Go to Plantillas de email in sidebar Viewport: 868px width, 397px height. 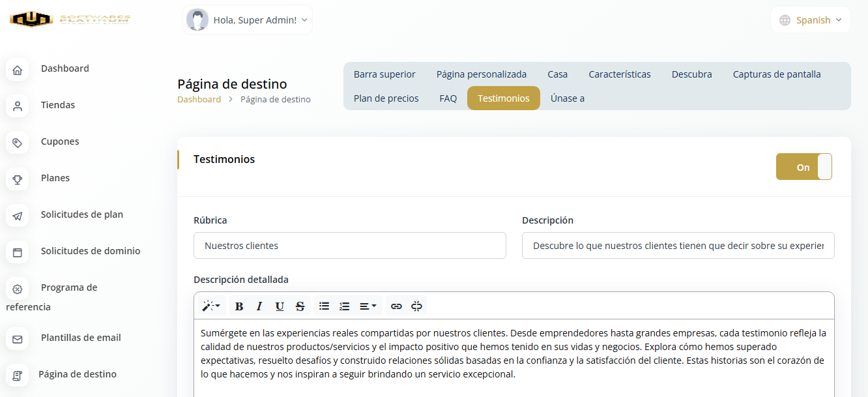point(81,338)
